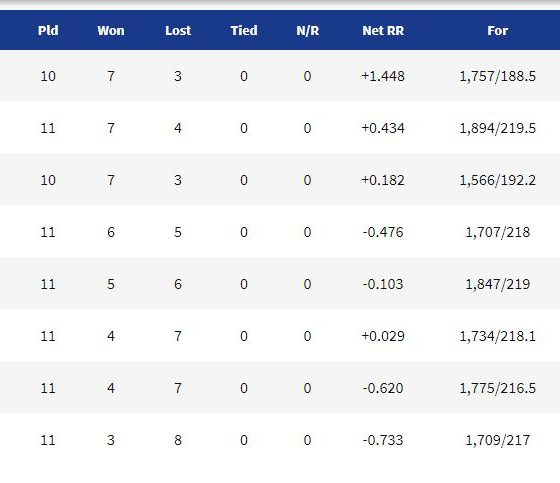
Task: Select the -0.733 net run rate cell
Action: (x=383, y=440)
